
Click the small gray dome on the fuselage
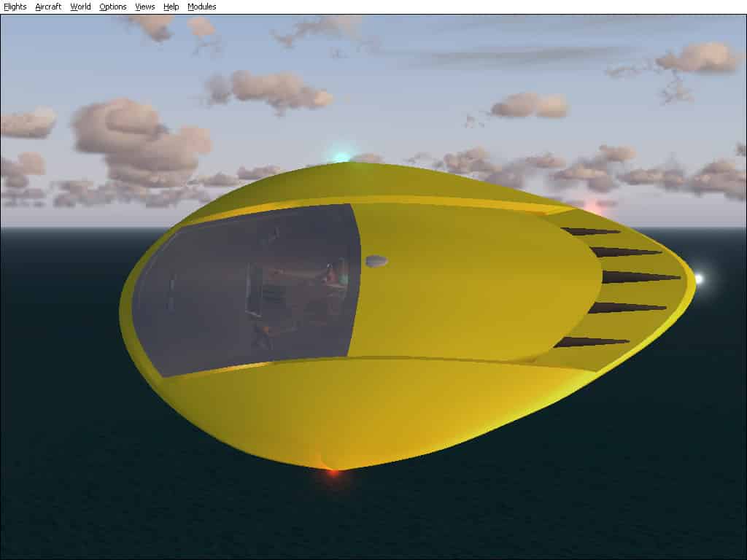376,261
